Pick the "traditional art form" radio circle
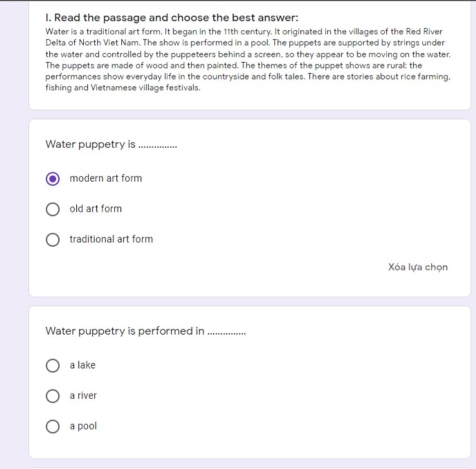This screenshot has width=476, height=469. tap(53, 239)
